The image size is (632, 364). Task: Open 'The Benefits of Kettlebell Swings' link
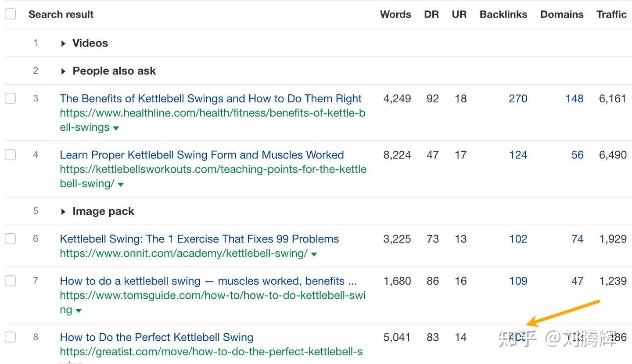(211, 98)
